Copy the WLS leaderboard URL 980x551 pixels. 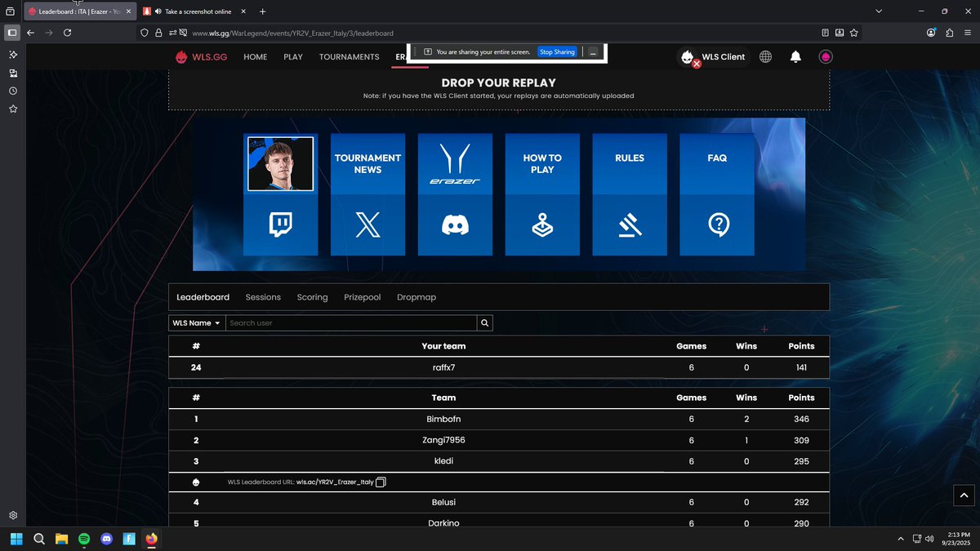click(x=381, y=482)
